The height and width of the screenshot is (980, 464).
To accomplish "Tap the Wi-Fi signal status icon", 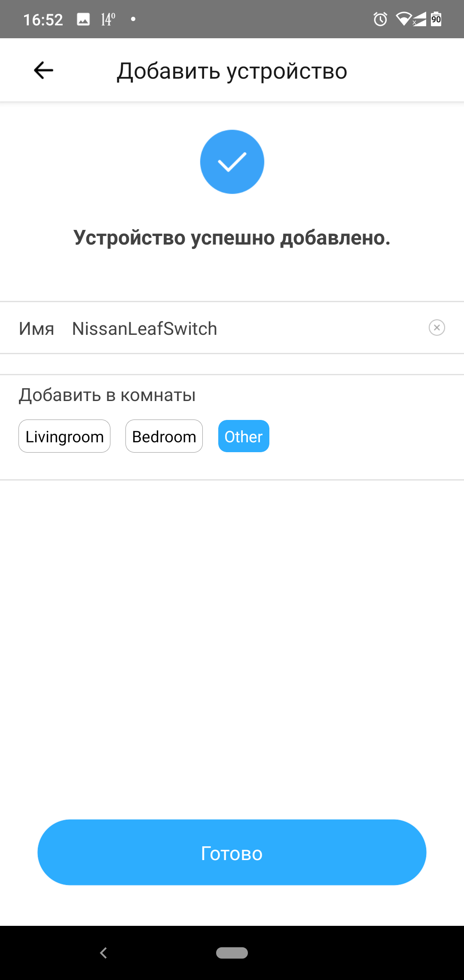I will tap(404, 19).
